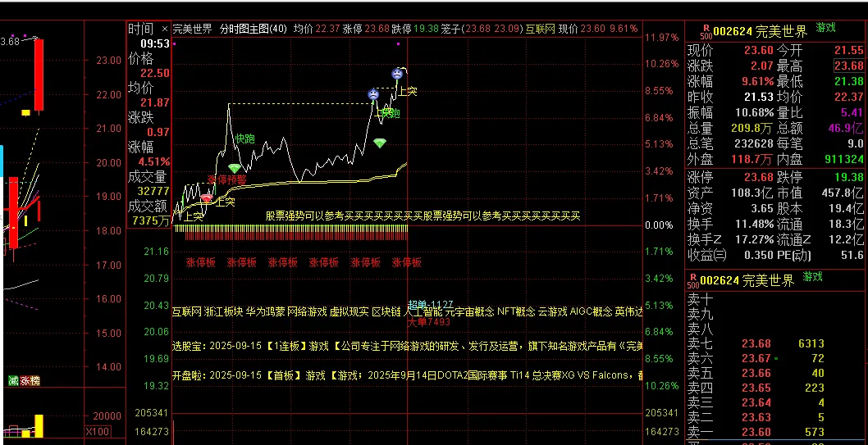Click the 4.51% change in the info box
This screenshot has width=868, height=445.
(x=155, y=162)
